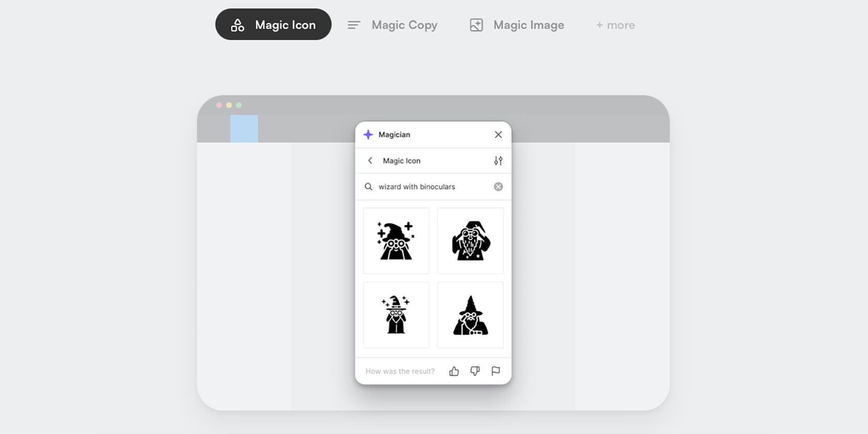
Task: Pick small standing wizard icon with sparkles
Action: click(396, 315)
